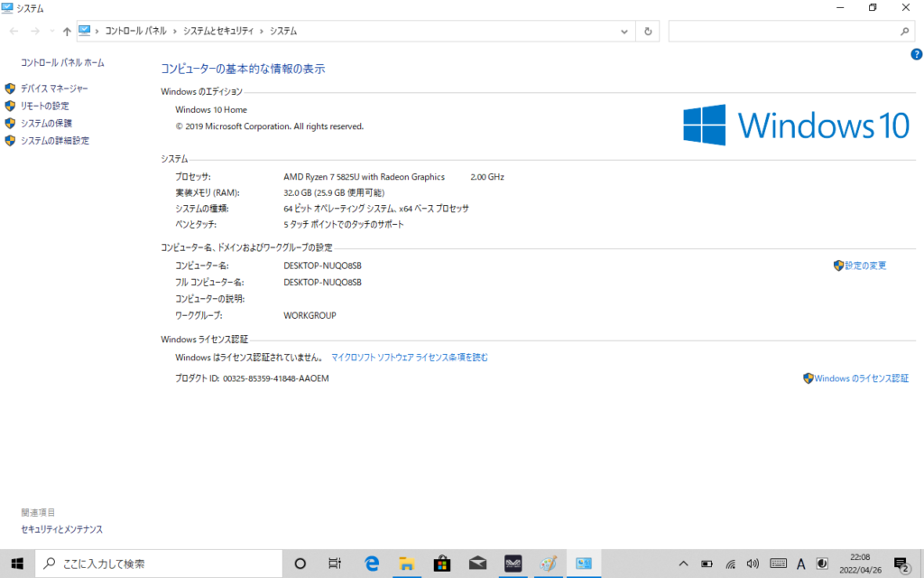This screenshot has height=578, width=924.
Task: Click the taskbar search box ここに入力して検索
Action: pyautogui.click(x=159, y=564)
